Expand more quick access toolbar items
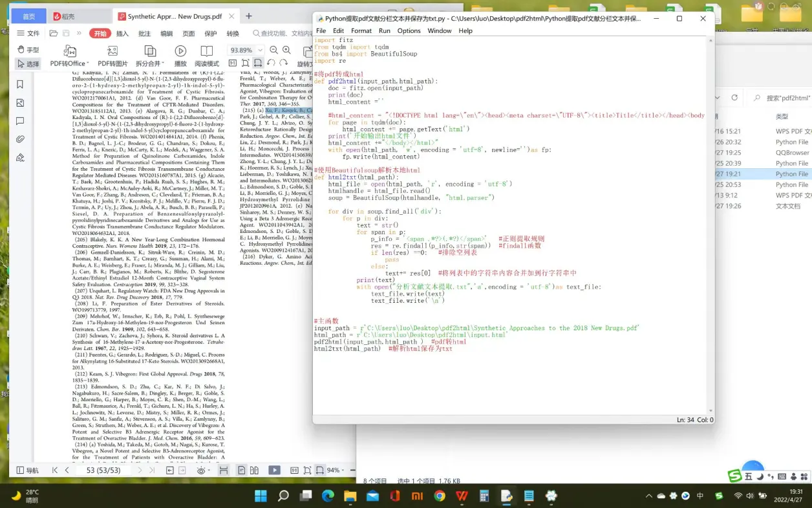This screenshot has height=508, width=812. pyautogui.click(x=79, y=33)
